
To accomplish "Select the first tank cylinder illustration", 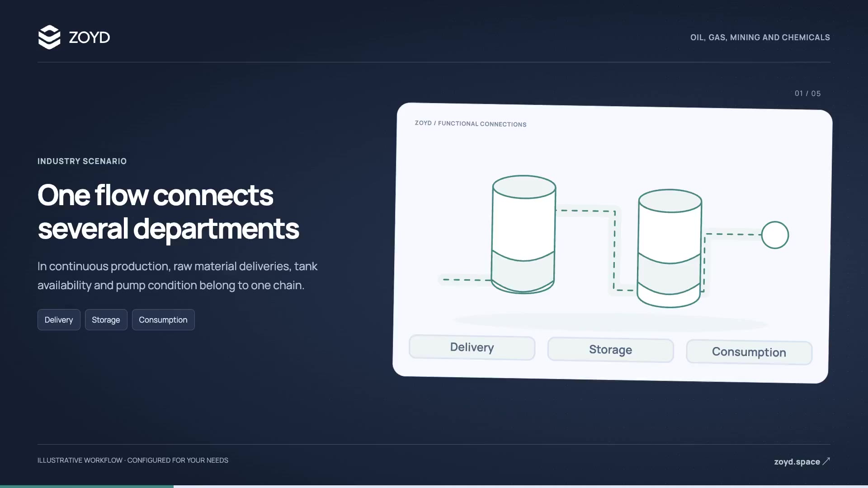I will click(x=524, y=235).
